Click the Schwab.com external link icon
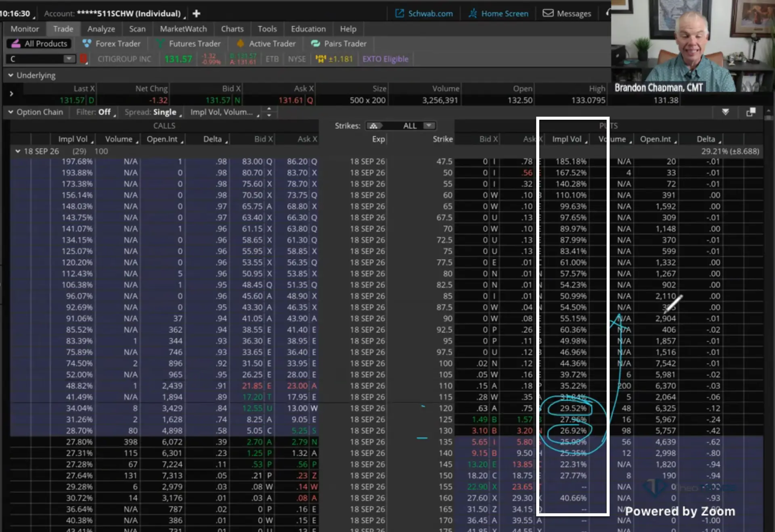The image size is (775, 532). 399,14
